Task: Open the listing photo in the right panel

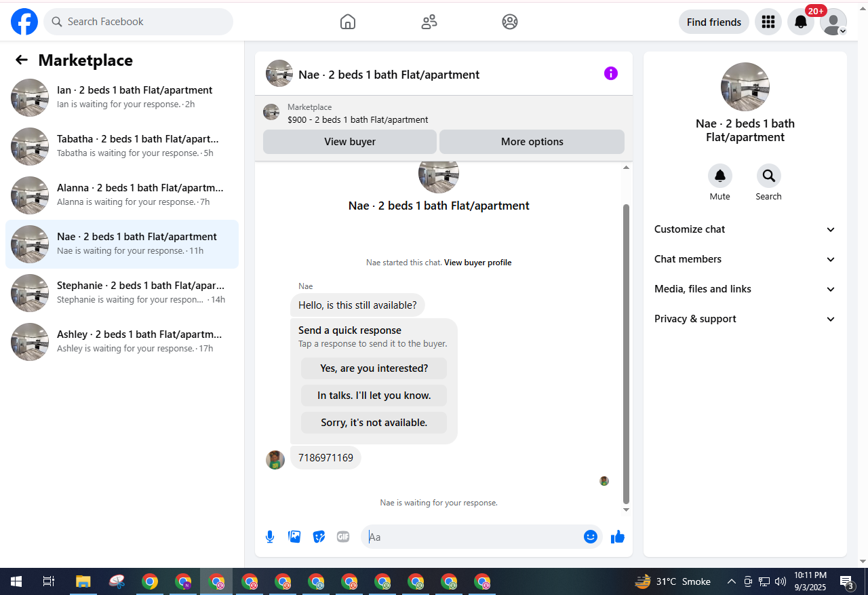Action: tap(745, 87)
